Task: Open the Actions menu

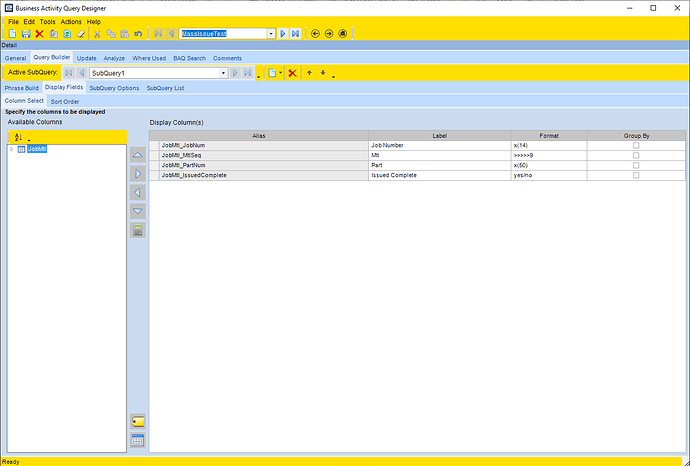Action: pyautogui.click(x=71, y=21)
